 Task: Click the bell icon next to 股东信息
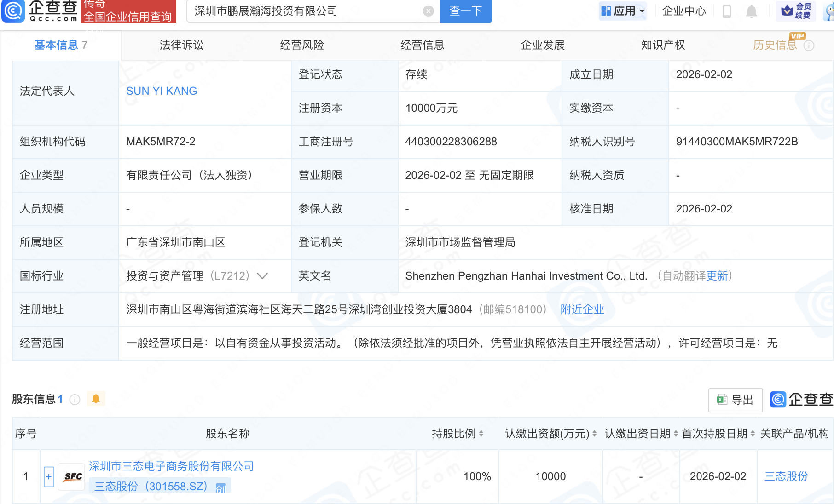[x=96, y=398]
